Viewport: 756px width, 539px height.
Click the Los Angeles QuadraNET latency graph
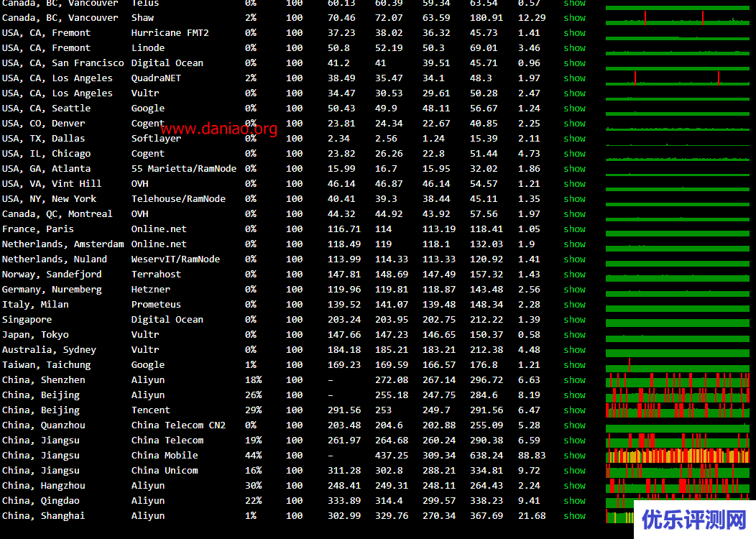click(x=678, y=78)
